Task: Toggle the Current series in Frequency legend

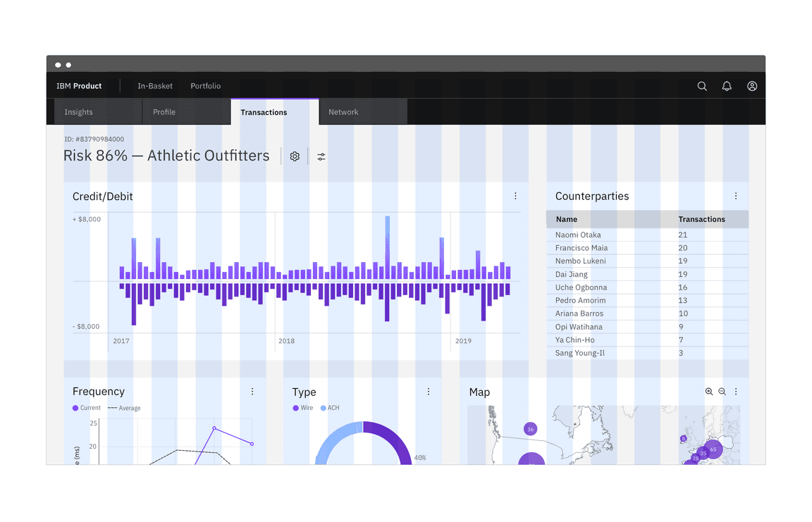Action: 87,408
